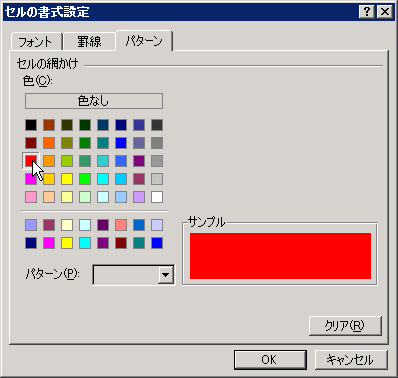This screenshot has height=378, width=398.
Task: Pick the dark gray swatch at top right
Action: tap(157, 125)
